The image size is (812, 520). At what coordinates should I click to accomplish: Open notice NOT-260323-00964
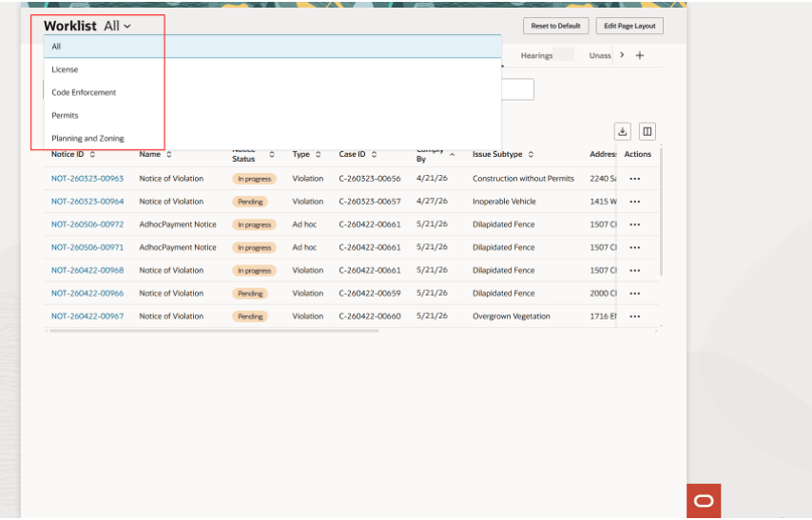click(87, 202)
